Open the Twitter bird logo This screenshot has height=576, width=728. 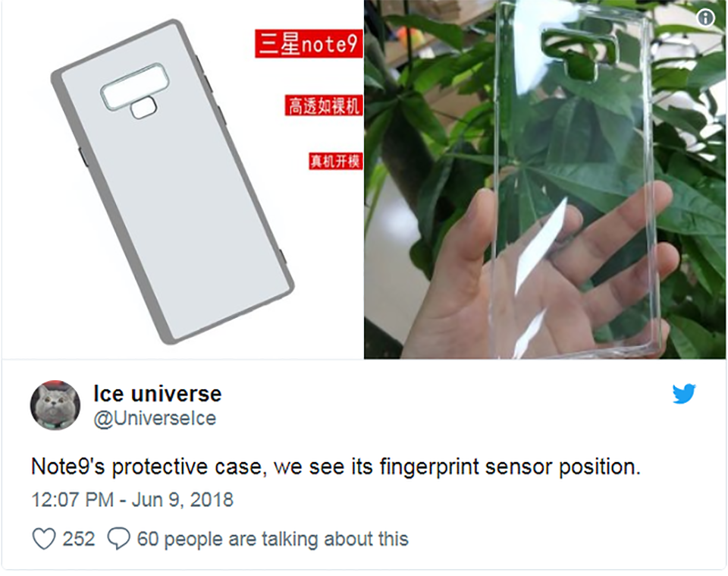(684, 394)
